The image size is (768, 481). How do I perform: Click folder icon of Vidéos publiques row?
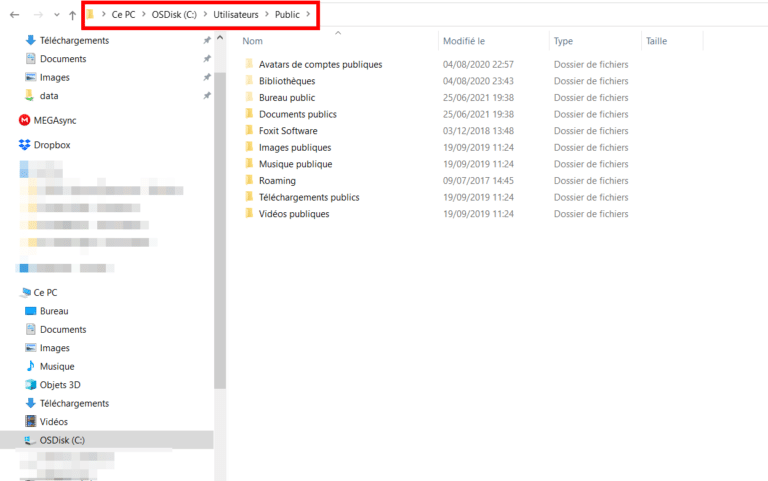click(249, 213)
